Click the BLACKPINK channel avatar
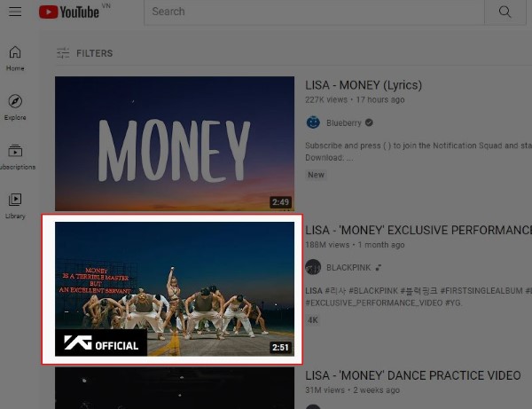The width and height of the screenshot is (532, 409). pos(313,267)
